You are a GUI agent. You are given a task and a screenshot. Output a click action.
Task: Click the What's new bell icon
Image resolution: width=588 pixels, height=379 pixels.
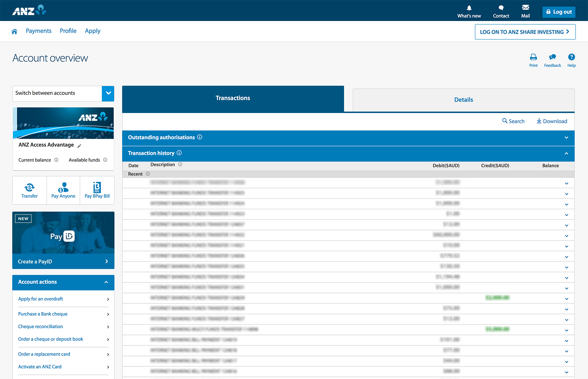[x=469, y=8]
